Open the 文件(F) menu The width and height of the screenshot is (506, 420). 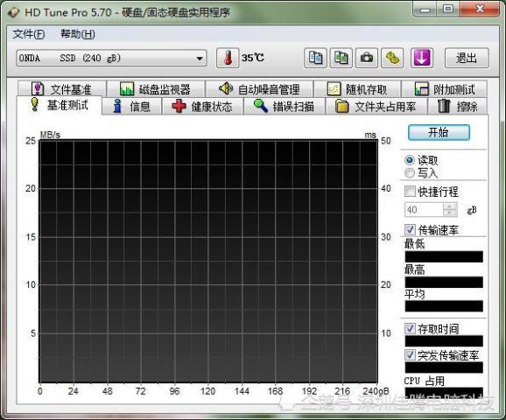[28, 33]
